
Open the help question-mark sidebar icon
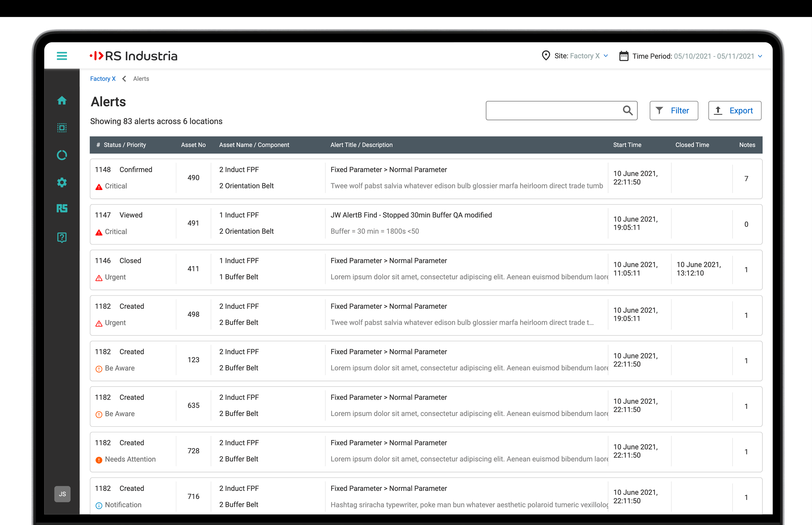[x=62, y=237]
